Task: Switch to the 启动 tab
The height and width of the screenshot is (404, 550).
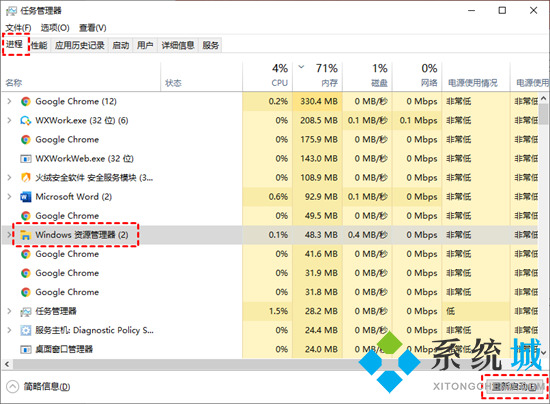Action: pos(120,45)
